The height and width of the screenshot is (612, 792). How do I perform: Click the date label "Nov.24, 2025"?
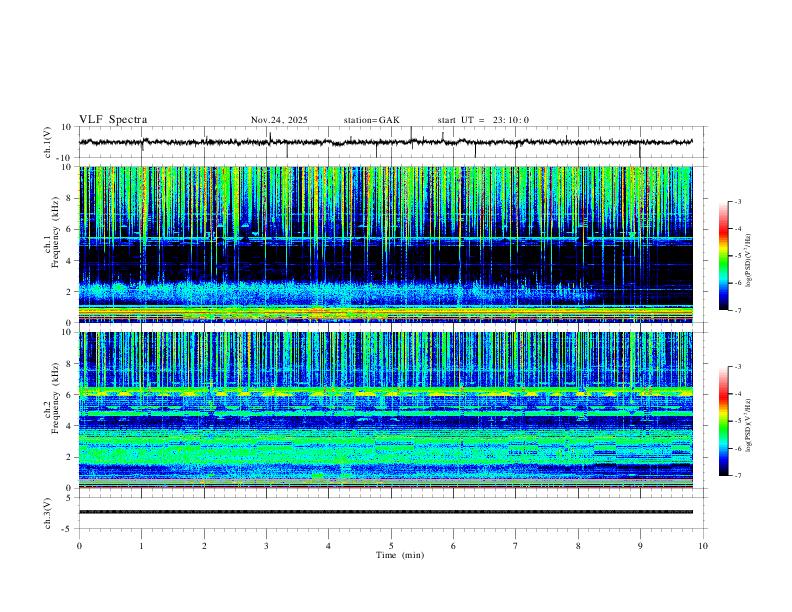pos(279,120)
